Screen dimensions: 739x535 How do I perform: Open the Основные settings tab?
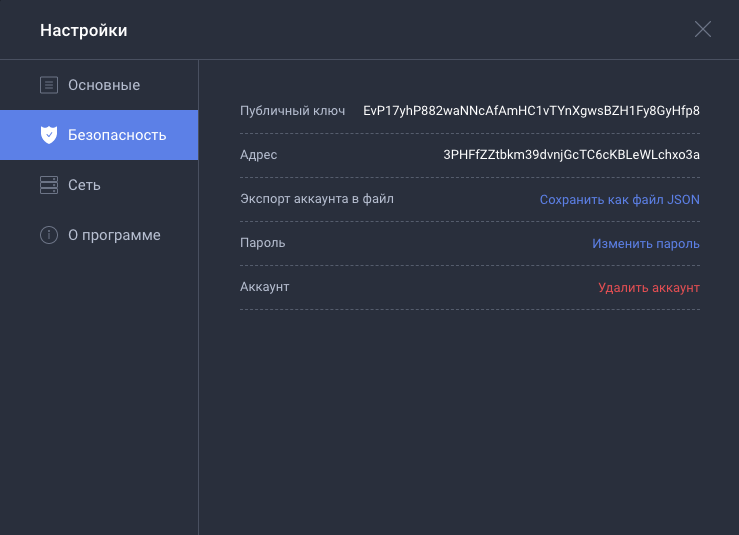point(104,85)
